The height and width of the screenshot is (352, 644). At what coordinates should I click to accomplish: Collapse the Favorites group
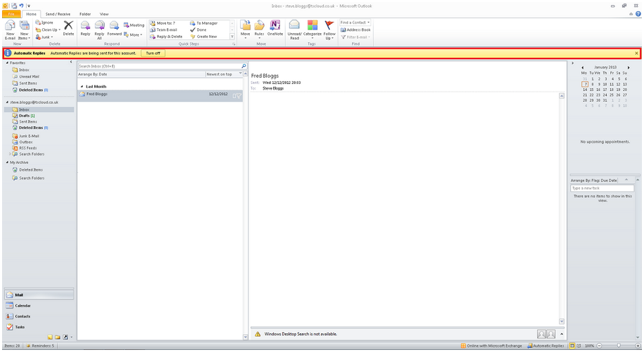click(x=7, y=63)
